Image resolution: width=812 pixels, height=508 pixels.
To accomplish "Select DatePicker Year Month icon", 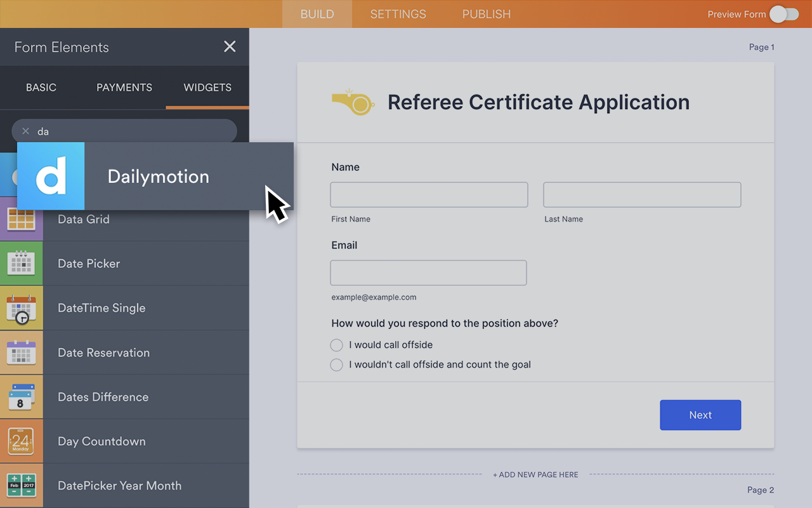I will click(22, 486).
